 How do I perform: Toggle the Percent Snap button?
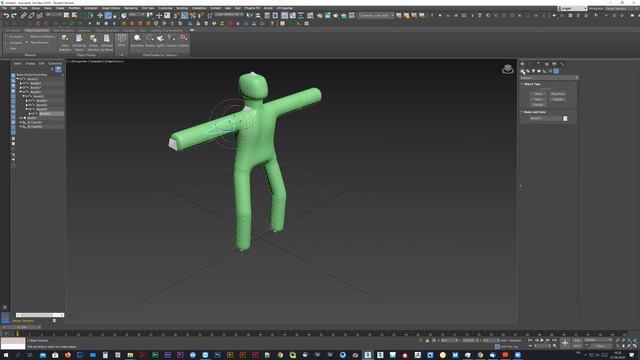(x=193, y=16)
